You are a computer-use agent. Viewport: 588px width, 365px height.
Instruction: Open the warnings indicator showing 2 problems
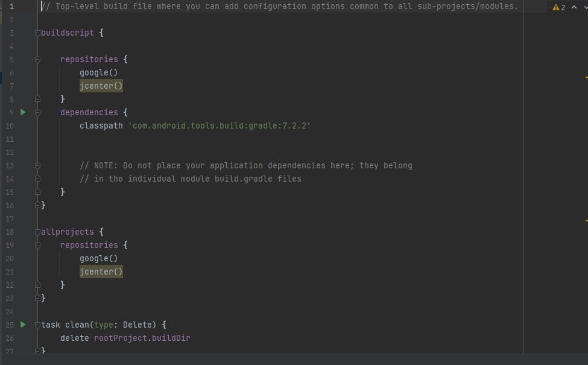coord(558,7)
